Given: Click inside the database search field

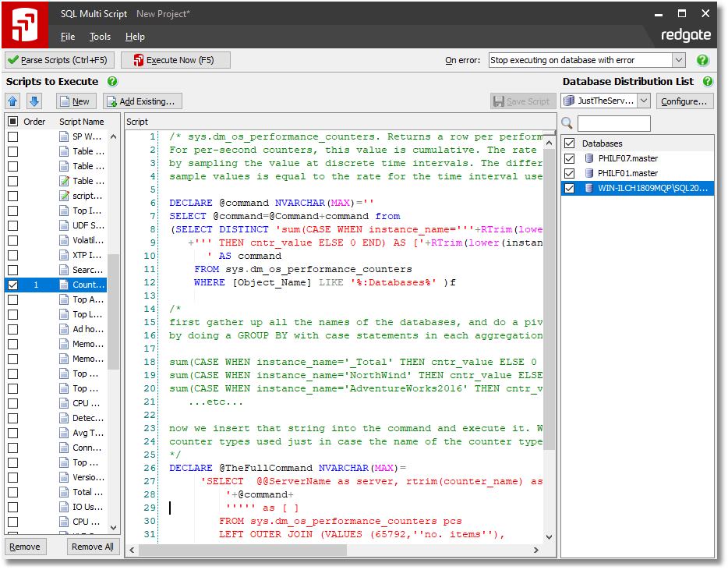Looking at the screenshot, I should 613,123.
